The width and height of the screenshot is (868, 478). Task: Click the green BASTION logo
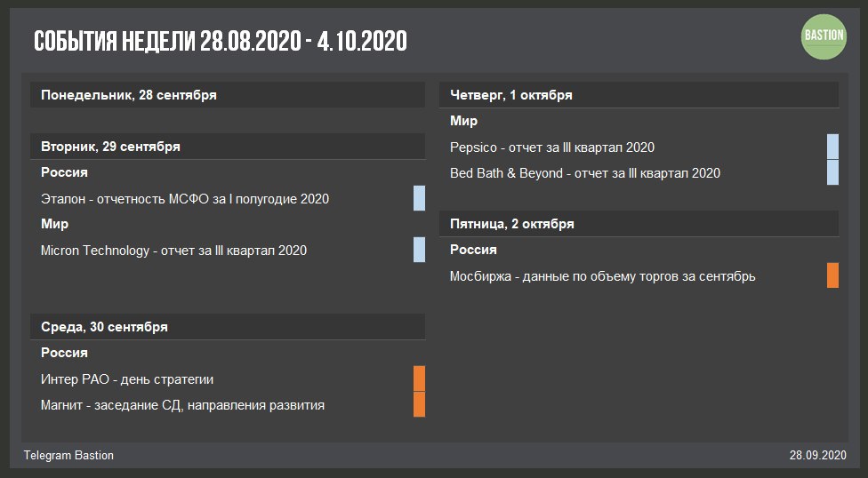pos(824,36)
